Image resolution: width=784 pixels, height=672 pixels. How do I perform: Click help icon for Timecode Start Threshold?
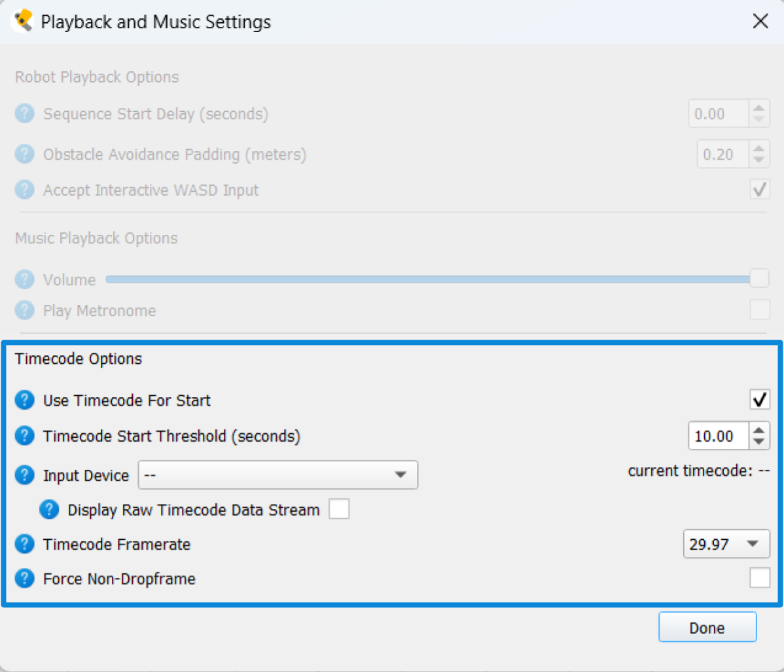(x=24, y=436)
